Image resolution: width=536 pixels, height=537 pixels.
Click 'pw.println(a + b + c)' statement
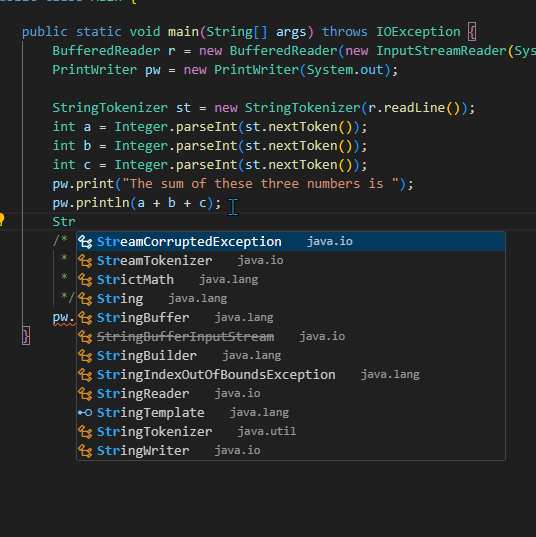click(x=133, y=203)
